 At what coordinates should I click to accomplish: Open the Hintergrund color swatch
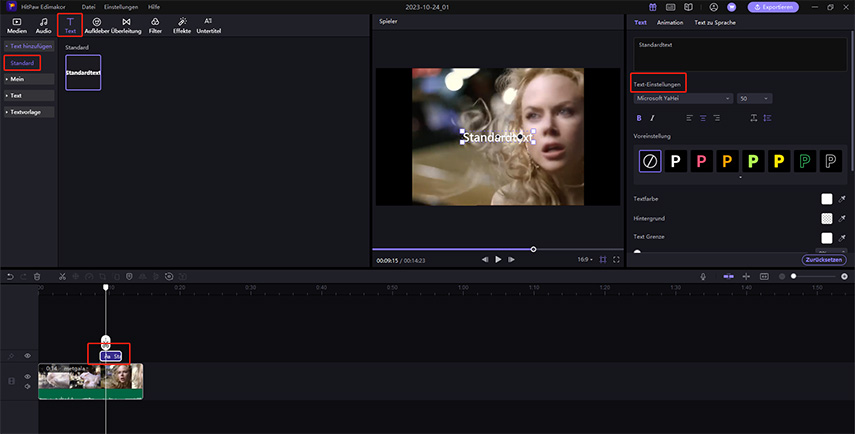coord(827,217)
